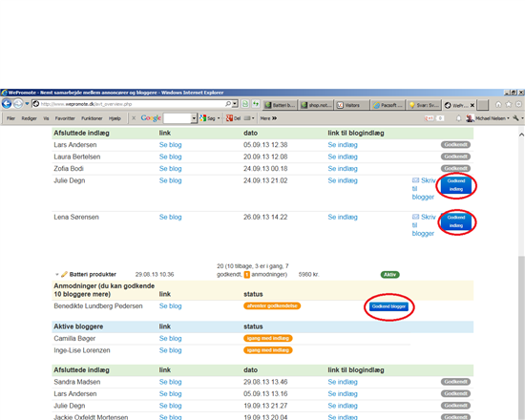This screenshot has width=525, height=420.
Task: Expand the Michael Nielsen account dropdown
Action: [x=508, y=118]
